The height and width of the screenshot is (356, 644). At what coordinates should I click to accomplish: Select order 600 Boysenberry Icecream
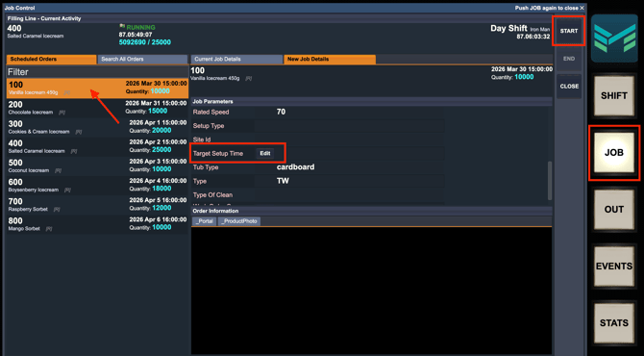click(x=97, y=186)
